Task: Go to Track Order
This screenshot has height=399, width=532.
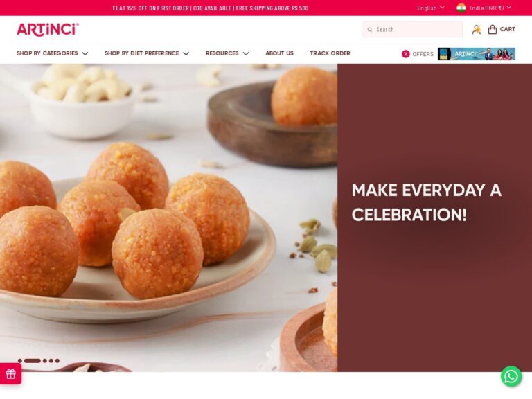Action: click(x=330, y=53)
